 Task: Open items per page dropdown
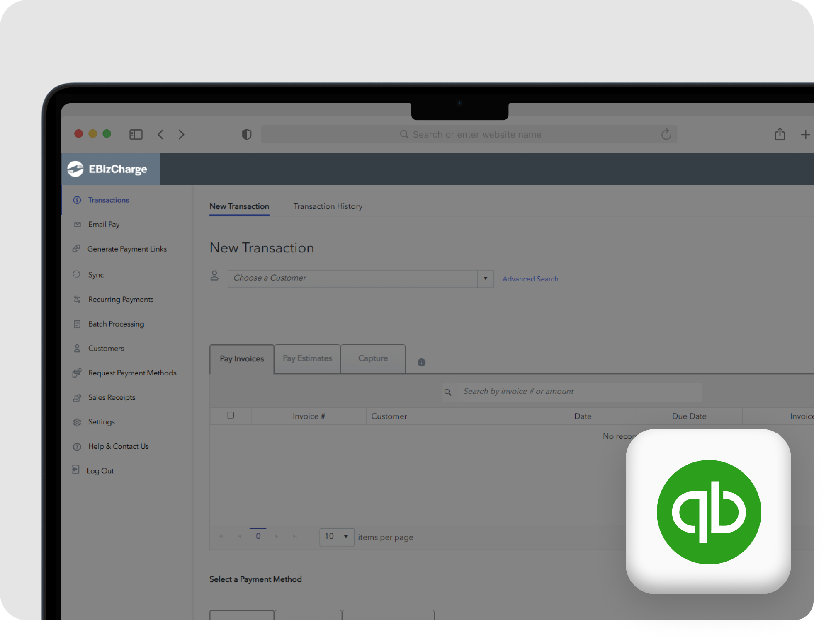pyautogui.click(x=346, y=537)
